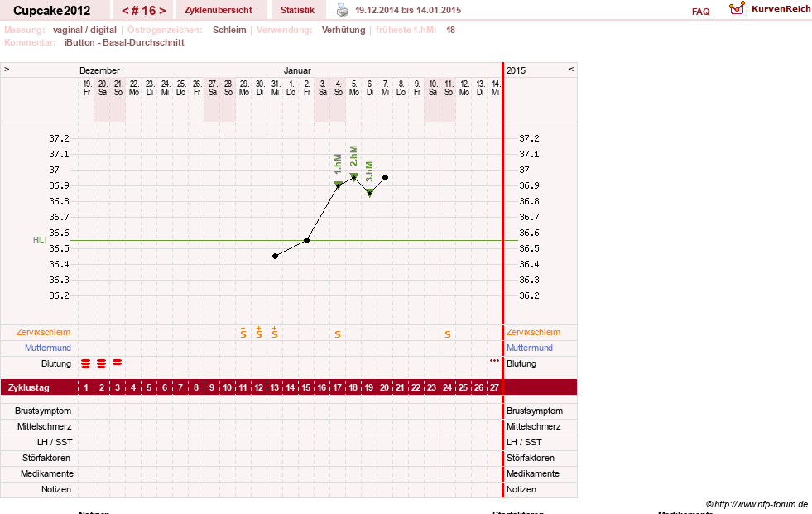Click the left Muttermund row label

coord(48,348)
